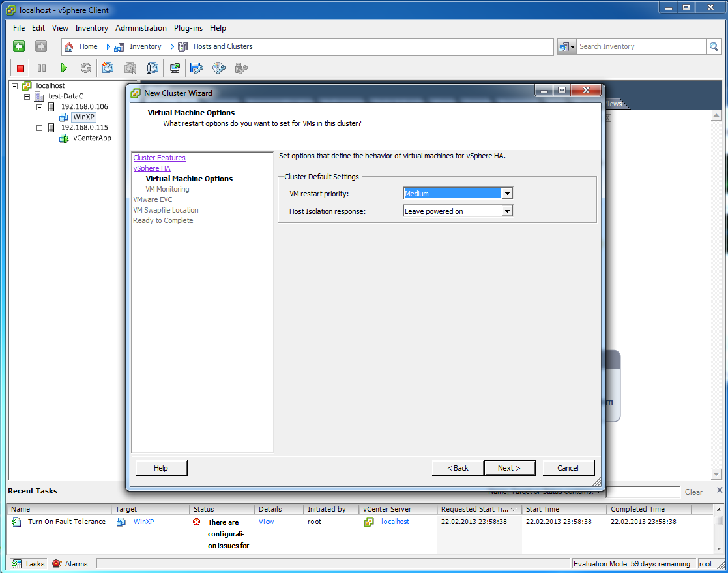Click "Evaluation Mode: 59 days remaining" status text

tap(632, 564)
